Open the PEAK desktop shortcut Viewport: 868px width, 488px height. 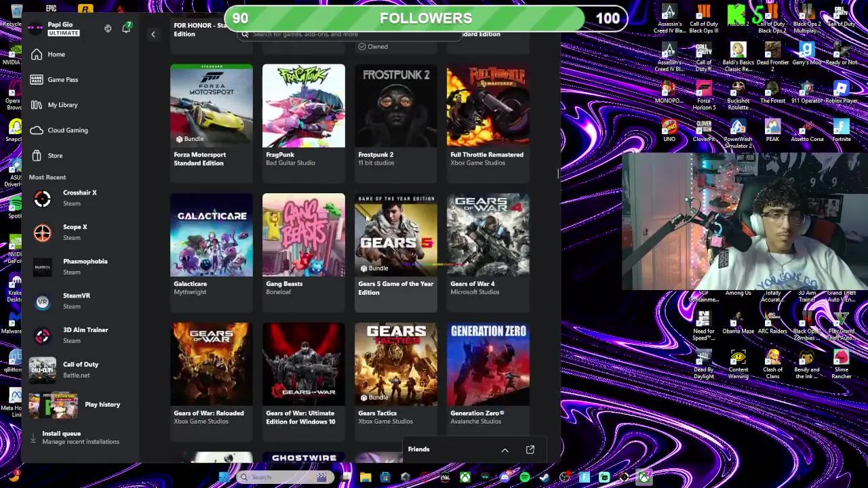tap(772, 130)
